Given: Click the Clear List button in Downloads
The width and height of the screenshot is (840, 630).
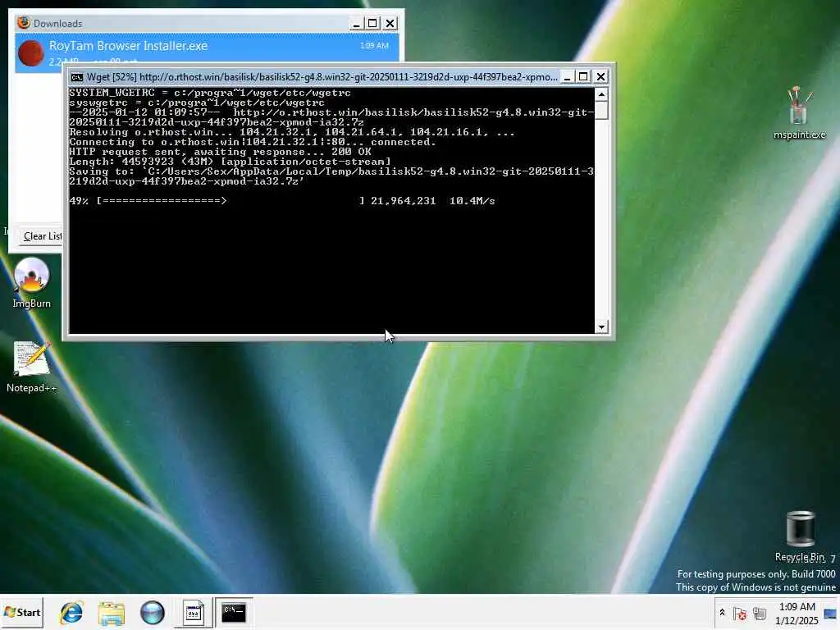Looking at the screenshot, I should [42, 236].
